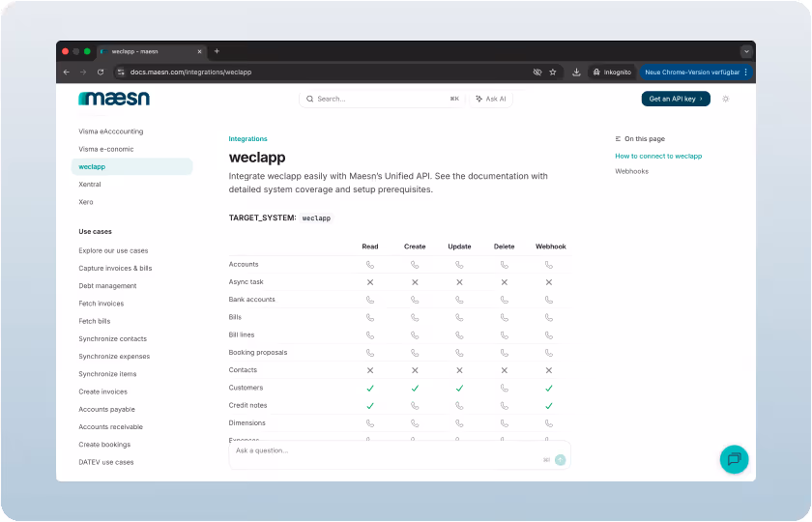The image size is (812, 522).
Task: Click the Customers Delete phone icon
Action: point(505,388)
